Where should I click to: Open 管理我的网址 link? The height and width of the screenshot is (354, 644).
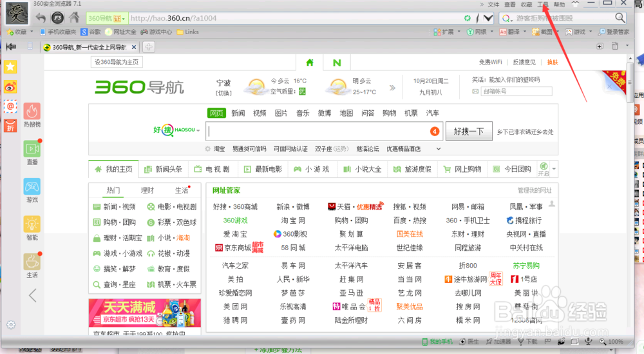click(535, 190)
